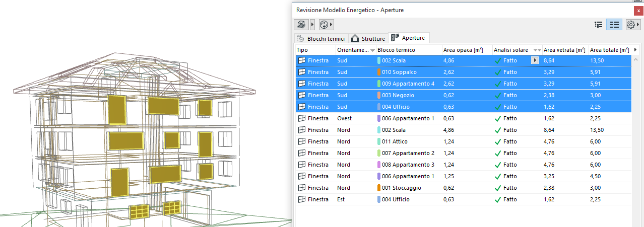Click area opaca value 1,25

tap(449, 176)
